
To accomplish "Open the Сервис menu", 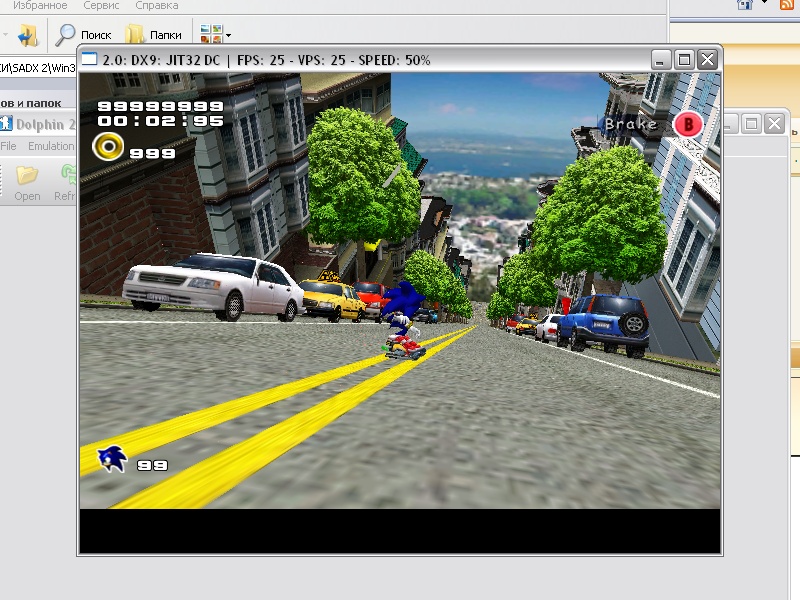I will [101, 6].
